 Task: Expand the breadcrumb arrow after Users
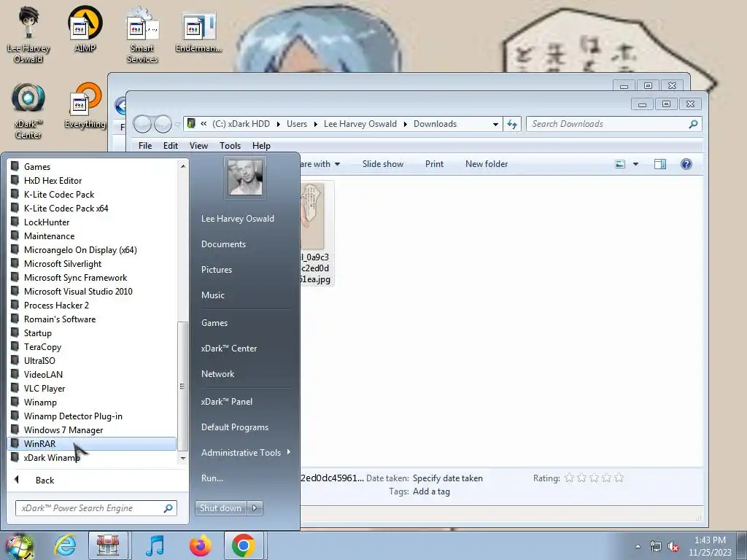point(315,124)
